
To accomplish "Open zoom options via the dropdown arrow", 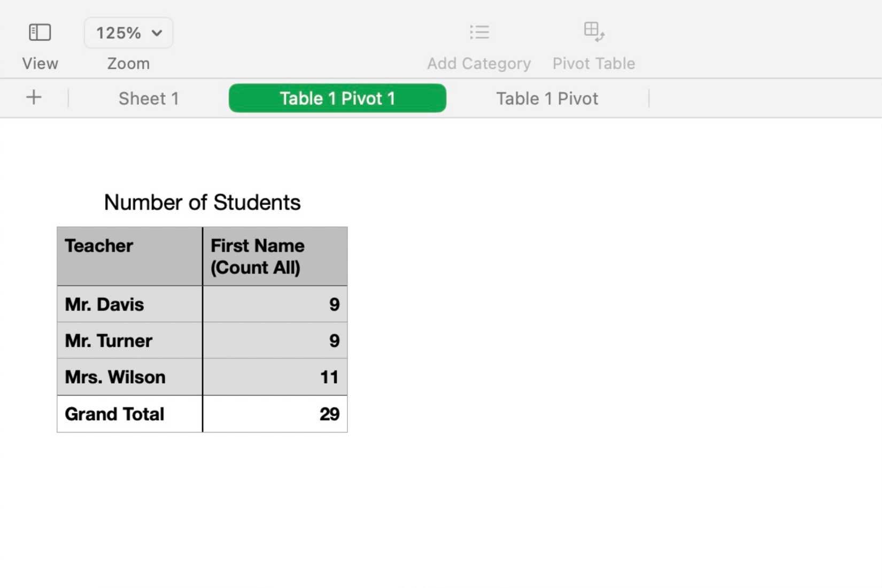I will (157, 33).
